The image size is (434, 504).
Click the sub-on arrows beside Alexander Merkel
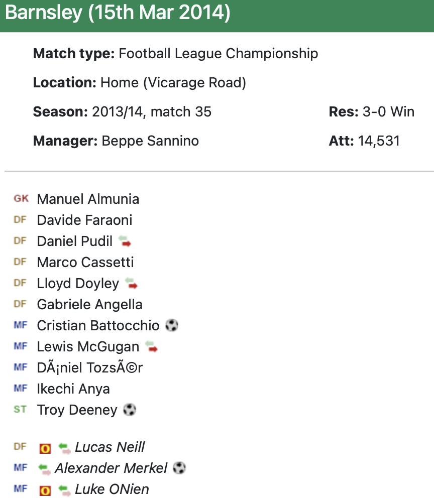coord(45,469)
